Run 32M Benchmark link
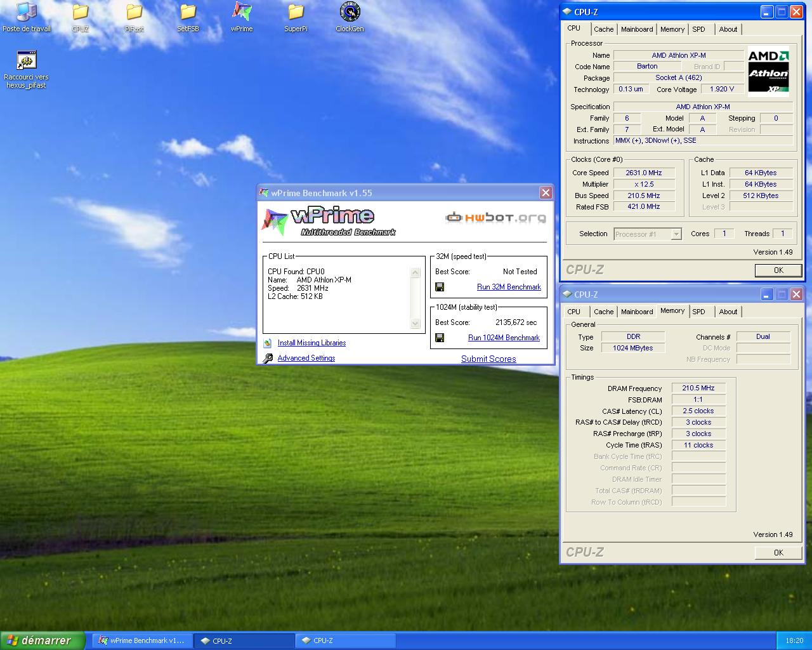 pos(509,287)
